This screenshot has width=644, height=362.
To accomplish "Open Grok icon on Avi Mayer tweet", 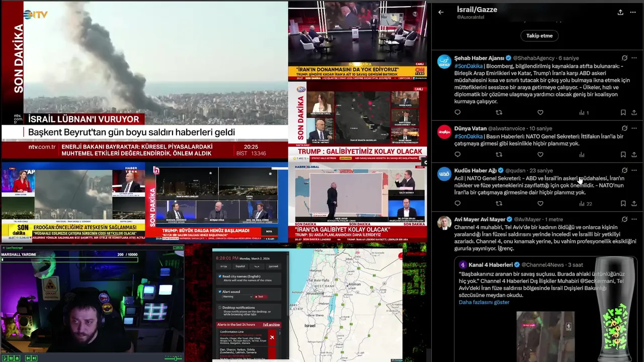I will (624, 219).
